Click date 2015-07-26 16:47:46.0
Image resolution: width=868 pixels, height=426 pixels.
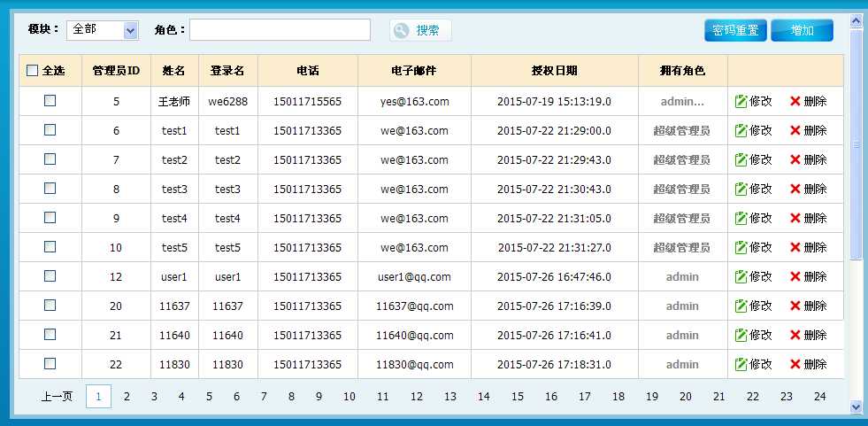(x=554, y=276)
